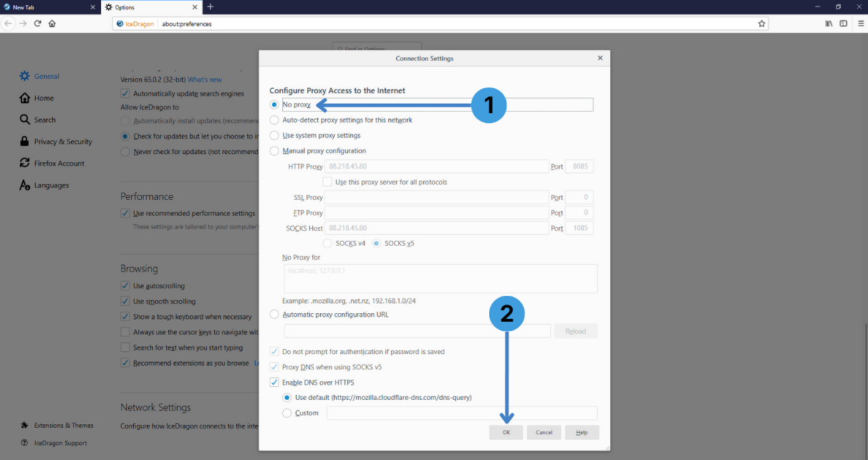Toggle Search for text when typing checkbox
This screenshot has width=868, height=460.
(125, 348)
